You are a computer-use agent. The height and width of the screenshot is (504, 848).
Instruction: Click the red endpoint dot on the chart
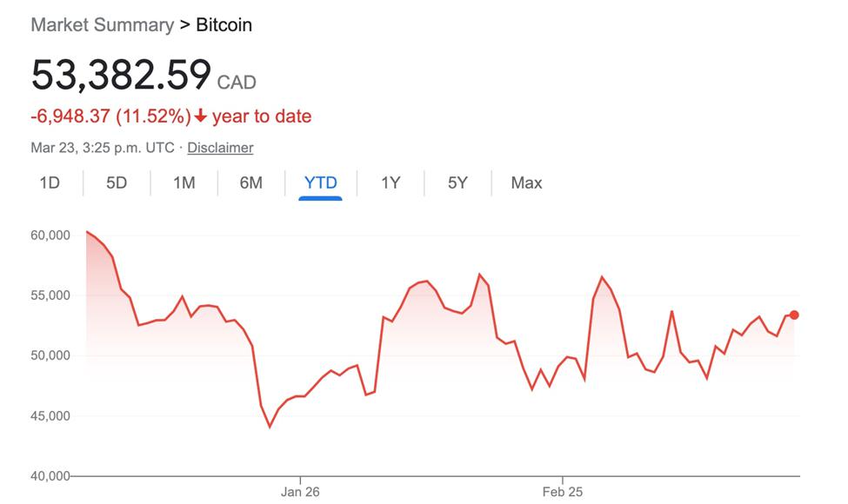tap(794, 315)
